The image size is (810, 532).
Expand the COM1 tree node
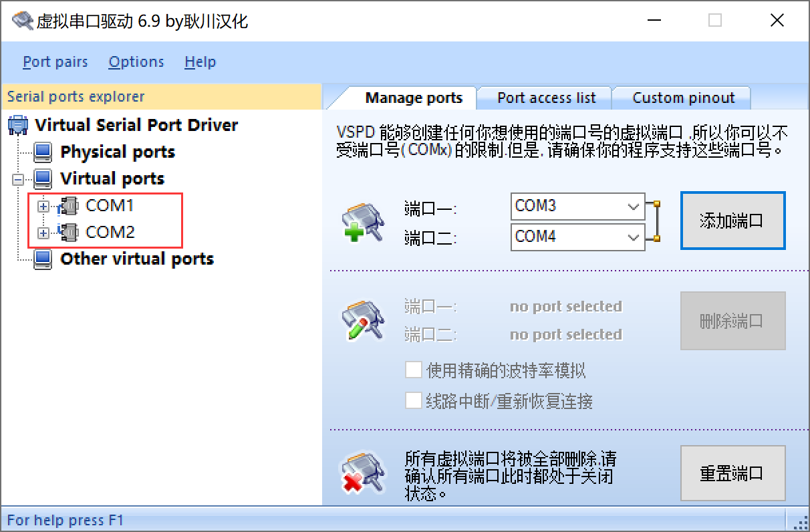pyautogui.click(x=43, y=207)
